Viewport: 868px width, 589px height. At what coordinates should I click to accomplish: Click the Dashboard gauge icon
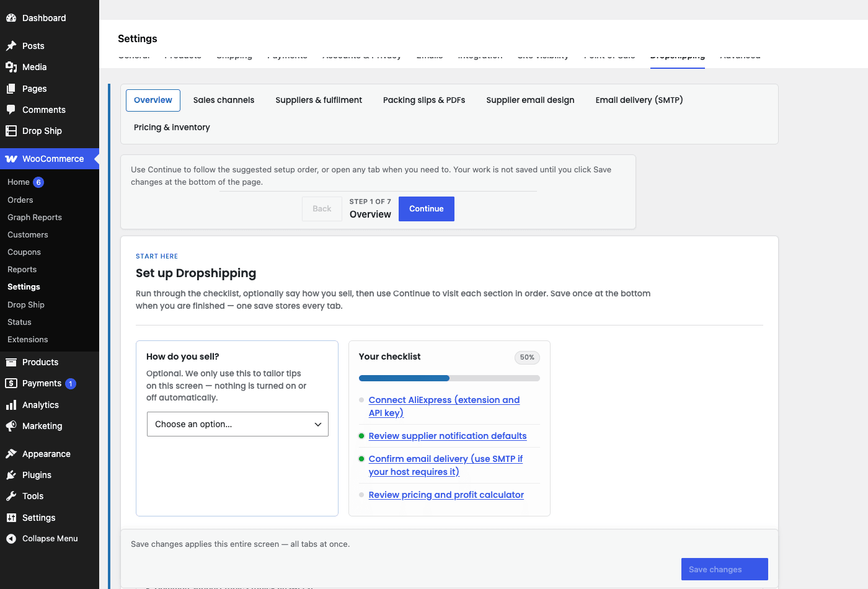coord(11,18)
